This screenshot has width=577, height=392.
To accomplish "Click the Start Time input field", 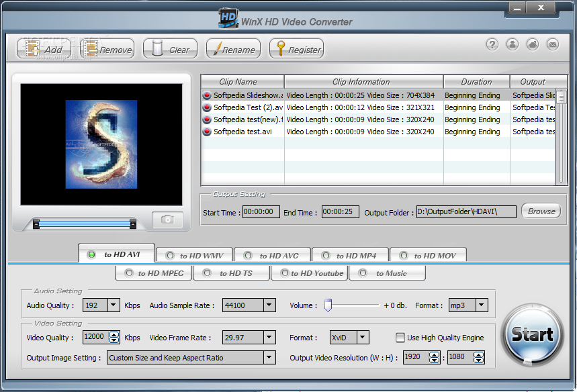I will tap(261, 212).
